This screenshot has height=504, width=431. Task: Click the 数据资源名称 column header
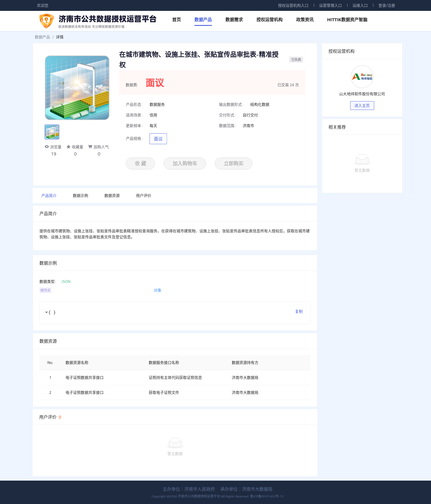tap(77, 363)
